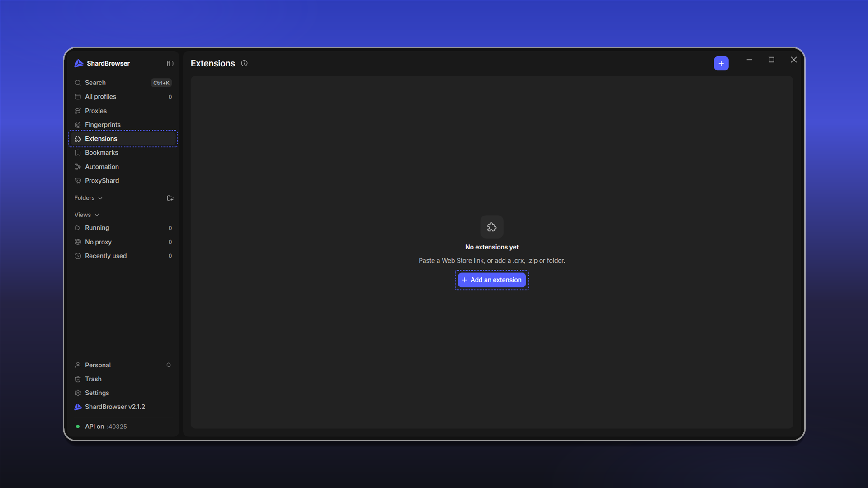Select Bookmarks in sidebar
868x488 pixels.
[123, 153]
